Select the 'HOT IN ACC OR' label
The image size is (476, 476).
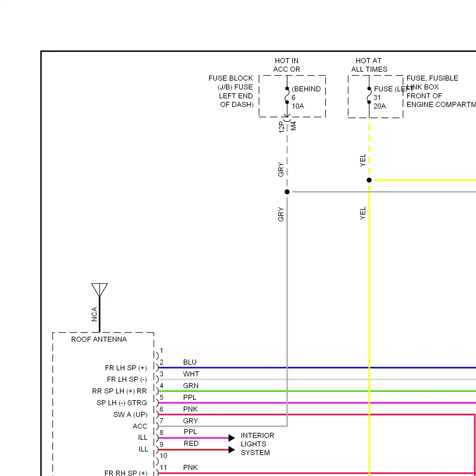click(x=287, y=65)
